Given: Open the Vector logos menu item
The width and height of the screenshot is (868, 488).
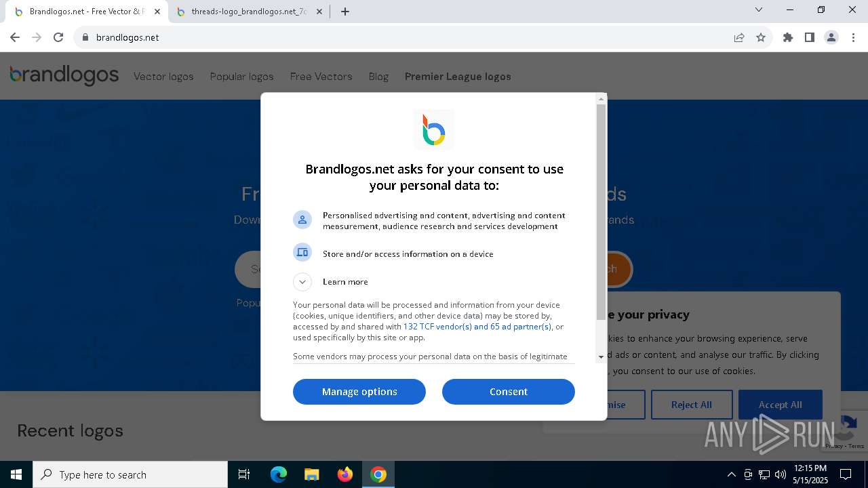Looking at the screenshot, I should (x=163, y=77).
